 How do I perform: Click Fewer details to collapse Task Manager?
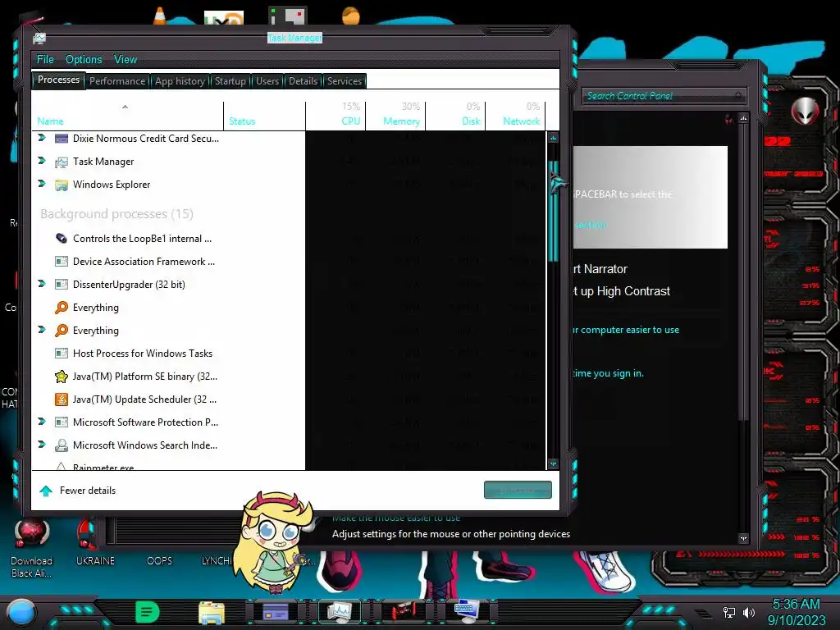(x=78, y=491)
